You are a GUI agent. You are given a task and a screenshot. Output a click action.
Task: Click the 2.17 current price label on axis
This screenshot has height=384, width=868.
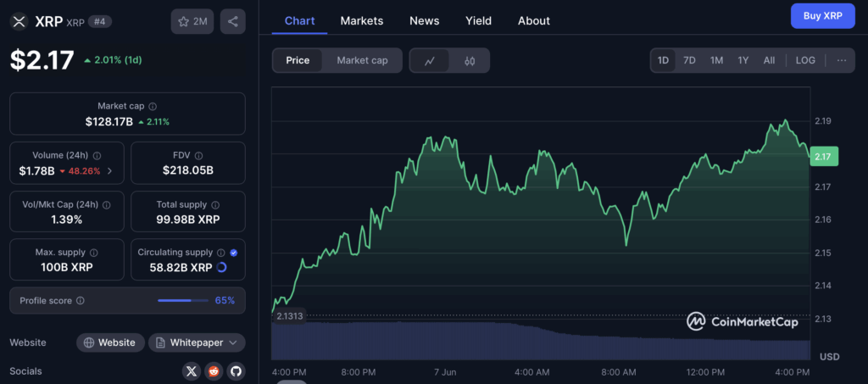823,157
